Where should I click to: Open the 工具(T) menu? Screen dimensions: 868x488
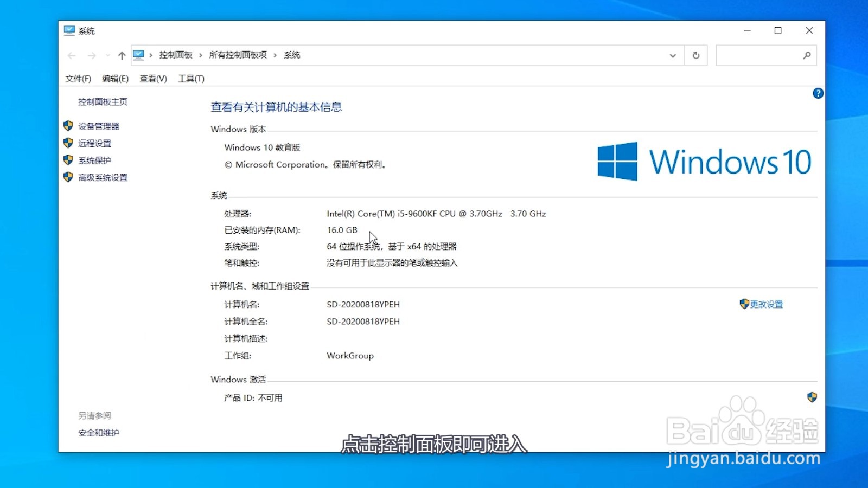coord(191,79)
